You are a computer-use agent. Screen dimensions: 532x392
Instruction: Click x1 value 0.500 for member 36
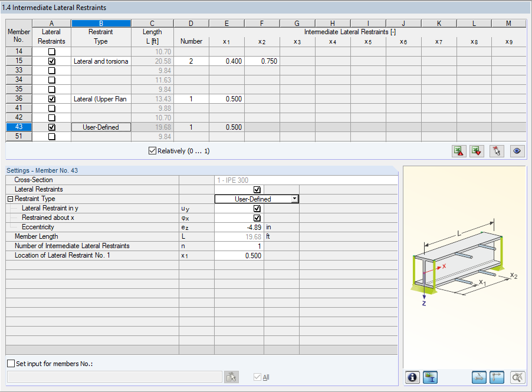pos(226,98)
